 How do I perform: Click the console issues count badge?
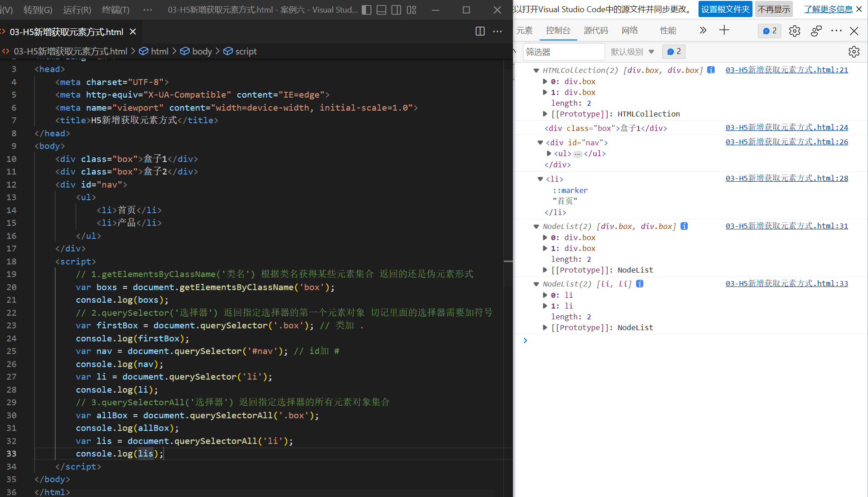(673, 52)
